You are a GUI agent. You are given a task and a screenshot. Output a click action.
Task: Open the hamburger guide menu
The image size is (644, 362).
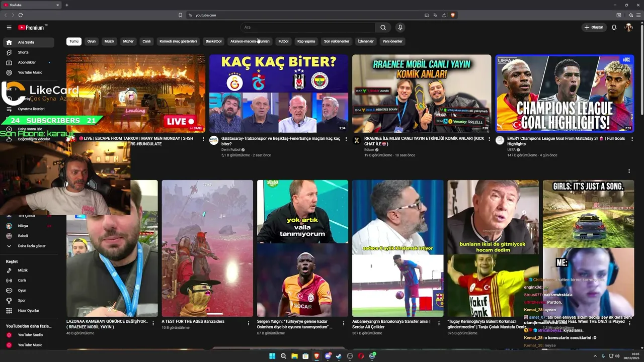point(9,28)
